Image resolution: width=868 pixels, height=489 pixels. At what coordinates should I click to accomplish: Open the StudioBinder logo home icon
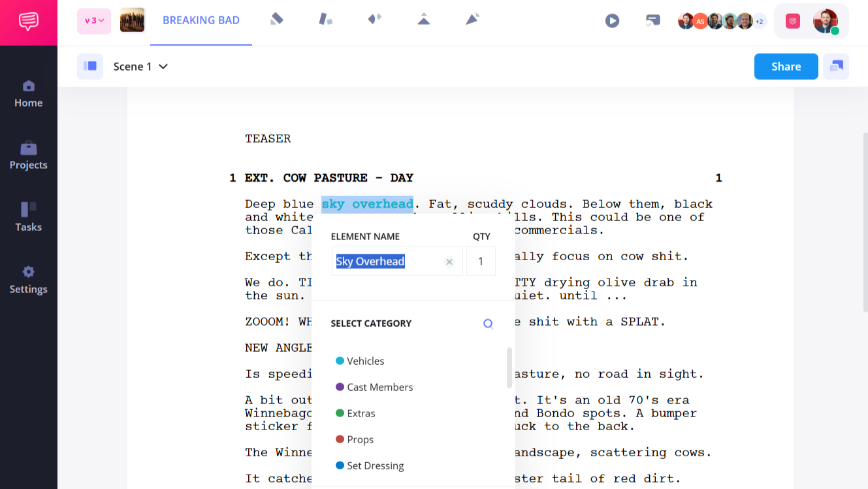[28, 22]
